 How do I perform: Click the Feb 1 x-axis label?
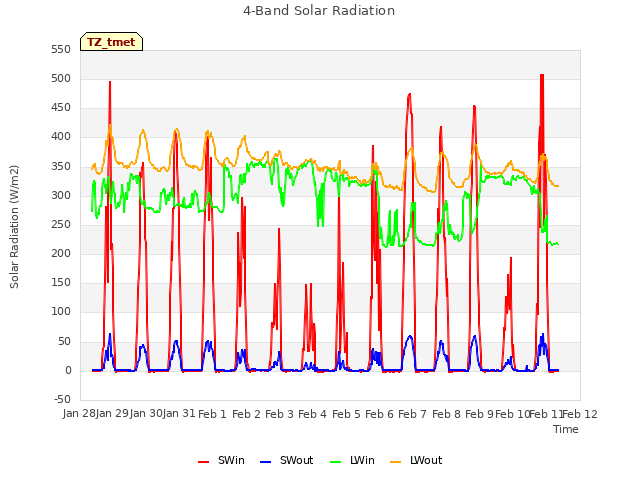212,414
